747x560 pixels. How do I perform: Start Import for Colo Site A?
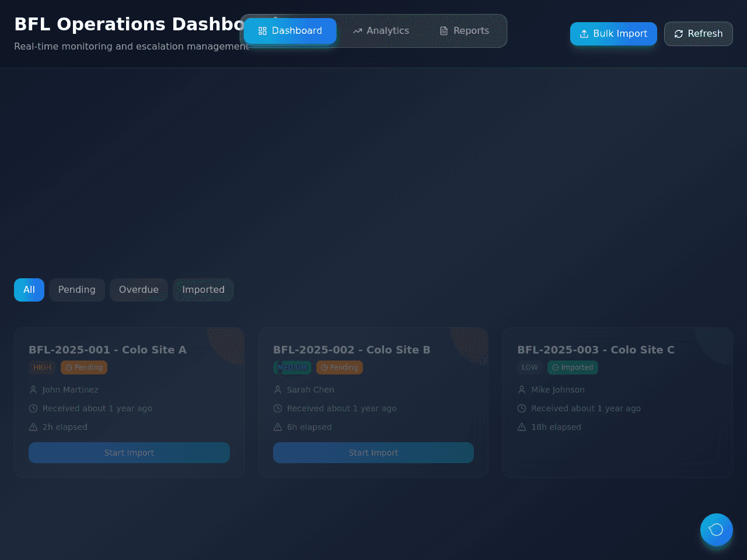click(x=129, y=453)
